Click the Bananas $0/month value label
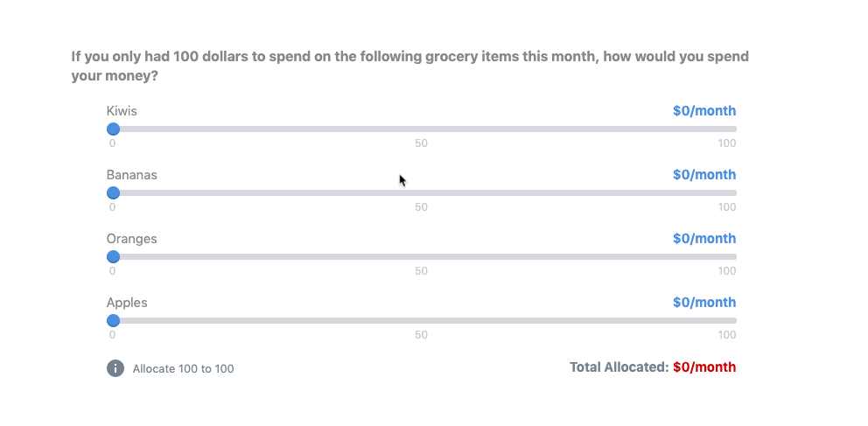 click(704, 175)
